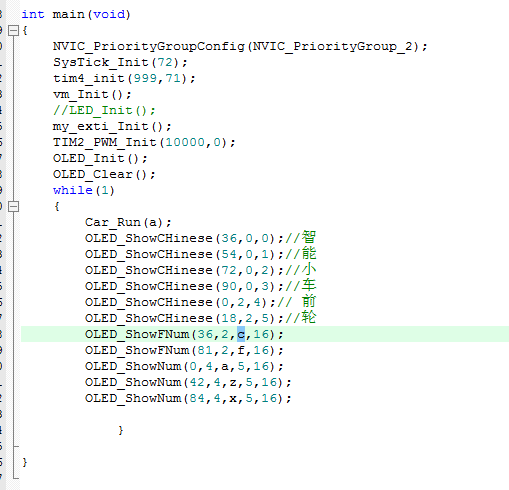Image resolution: width=509 pixels, height=490 pixels.
Task: Click the NVIC_PriorityGroupConfig call
Action: pyautogui.click(x=240, y=46)
